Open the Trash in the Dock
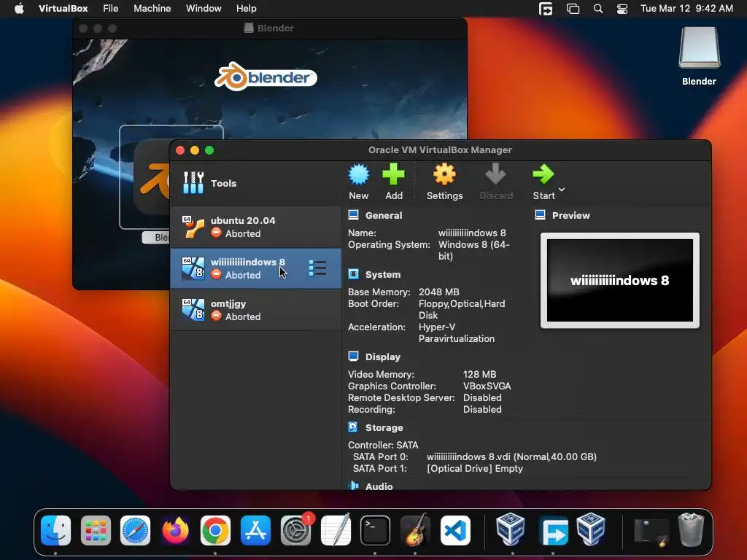This screenshot has height=560, width=747. 691,529
